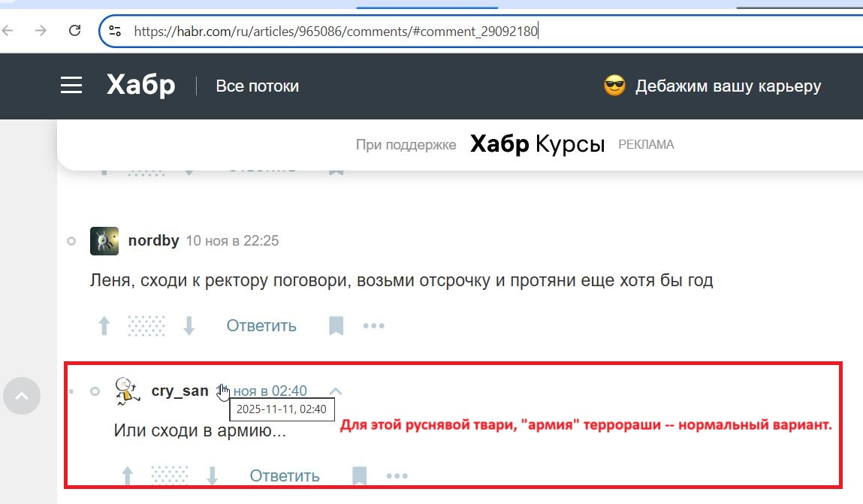Open the hamburger navigation menu
The width and height of the screenshot is (863, 504).
[x=71, y=85]
